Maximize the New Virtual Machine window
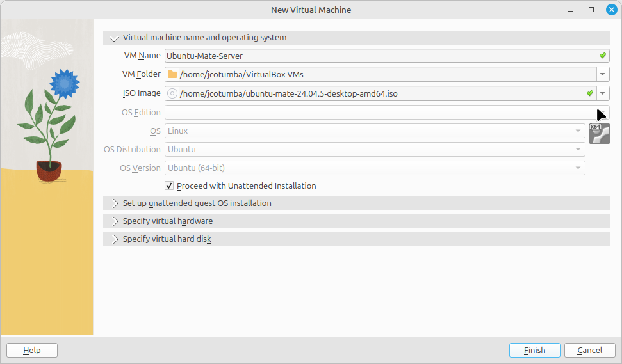Viewport: 622px width, 364px height. tap(591, 10)
